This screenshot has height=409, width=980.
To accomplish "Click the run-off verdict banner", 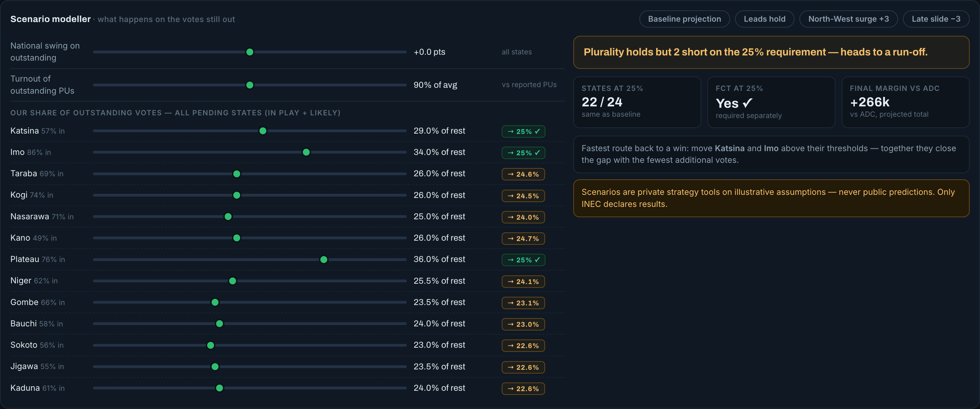I will 771,53.
